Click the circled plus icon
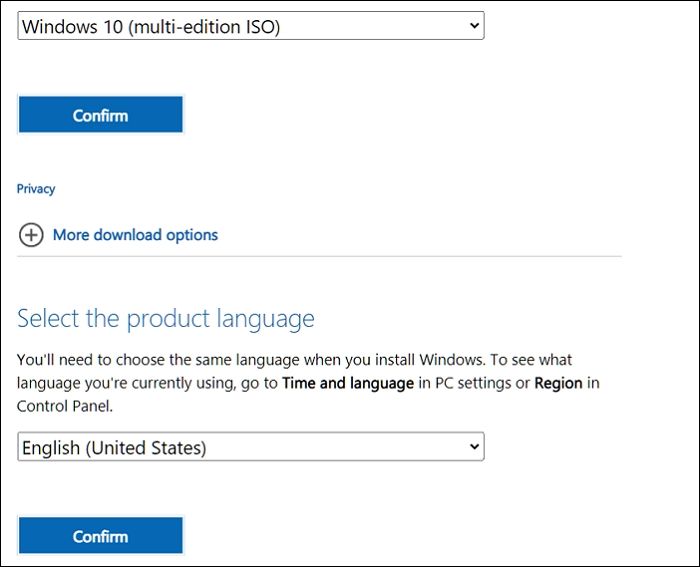 [x=31, y=235]
